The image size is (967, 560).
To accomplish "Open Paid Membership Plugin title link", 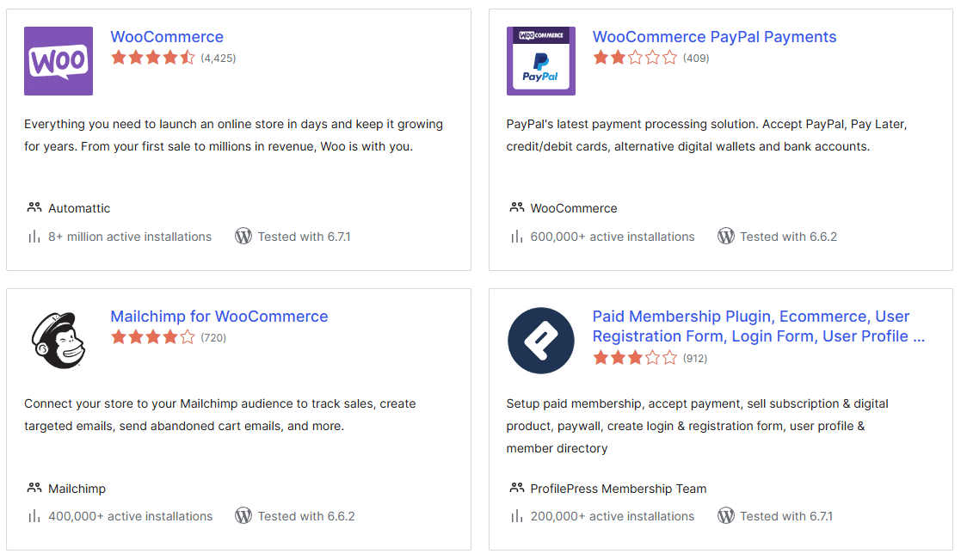I will 759,326.
